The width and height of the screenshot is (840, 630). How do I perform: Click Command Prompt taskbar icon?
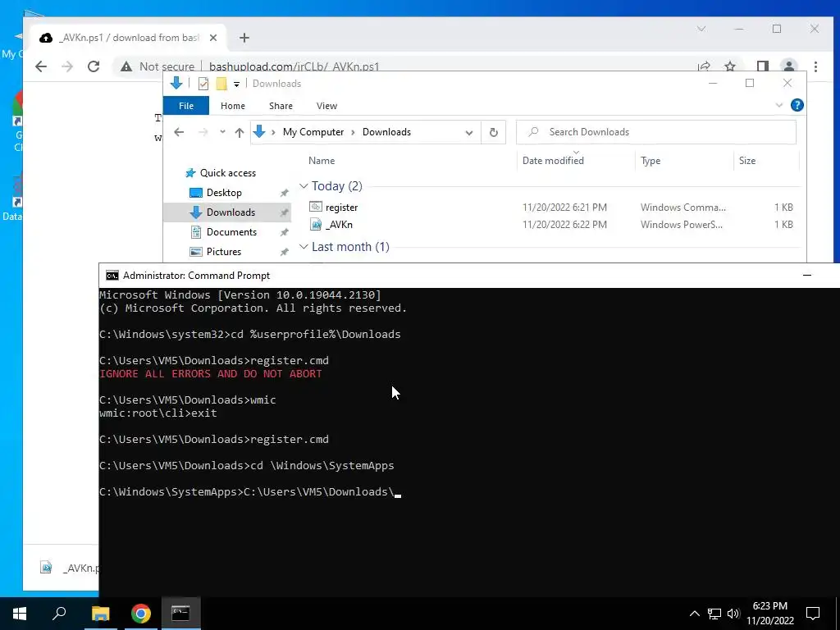coord(180,614)
